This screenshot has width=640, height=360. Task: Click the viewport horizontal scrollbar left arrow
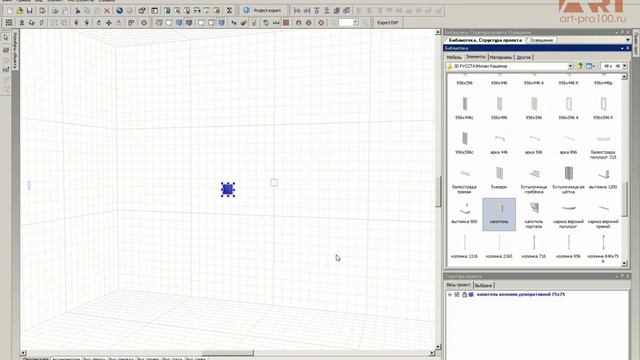coord(23,353)
